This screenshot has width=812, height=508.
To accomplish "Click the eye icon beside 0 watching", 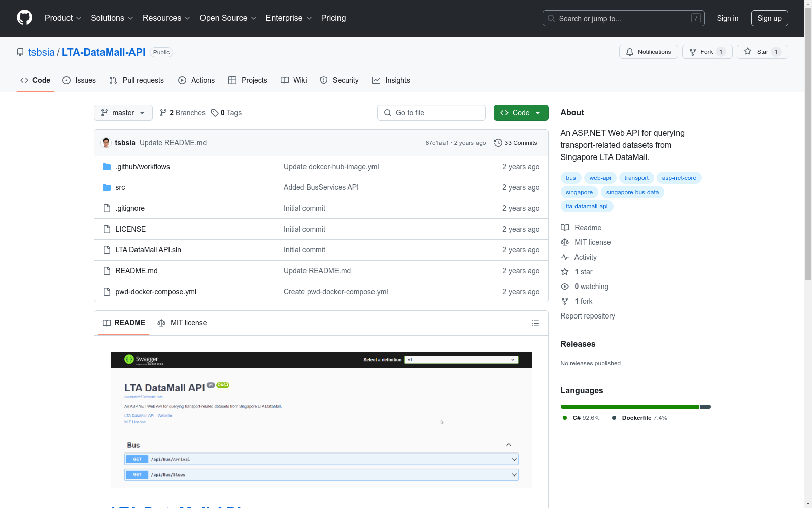I will click(x=565, y=287).
